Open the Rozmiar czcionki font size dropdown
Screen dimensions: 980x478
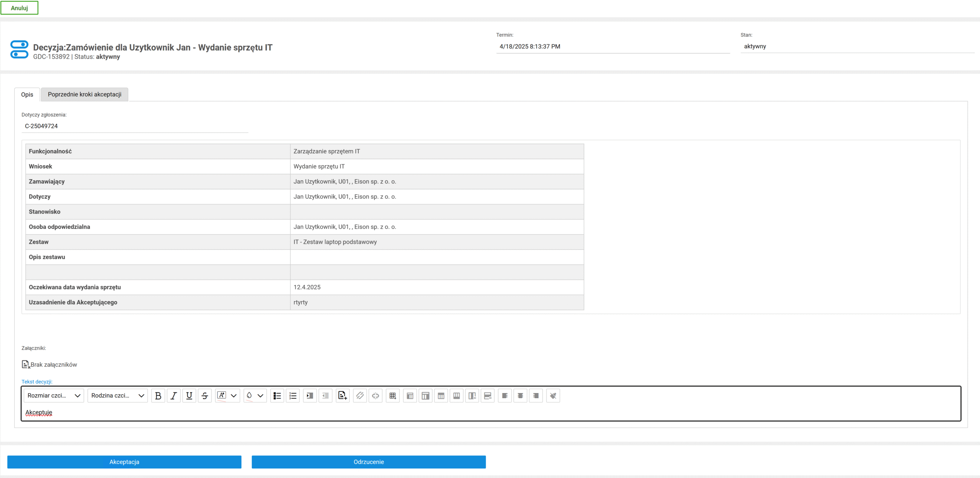pos(54,396)
